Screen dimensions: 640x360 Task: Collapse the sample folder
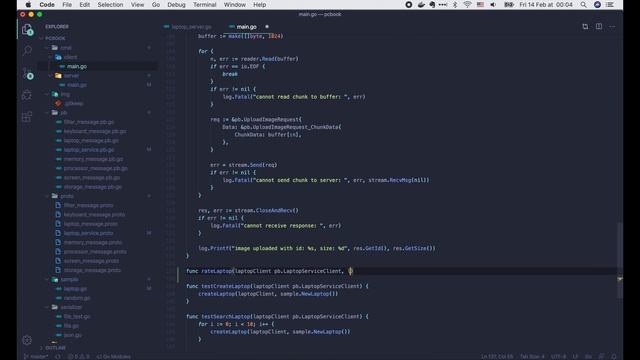click(69, 280)
